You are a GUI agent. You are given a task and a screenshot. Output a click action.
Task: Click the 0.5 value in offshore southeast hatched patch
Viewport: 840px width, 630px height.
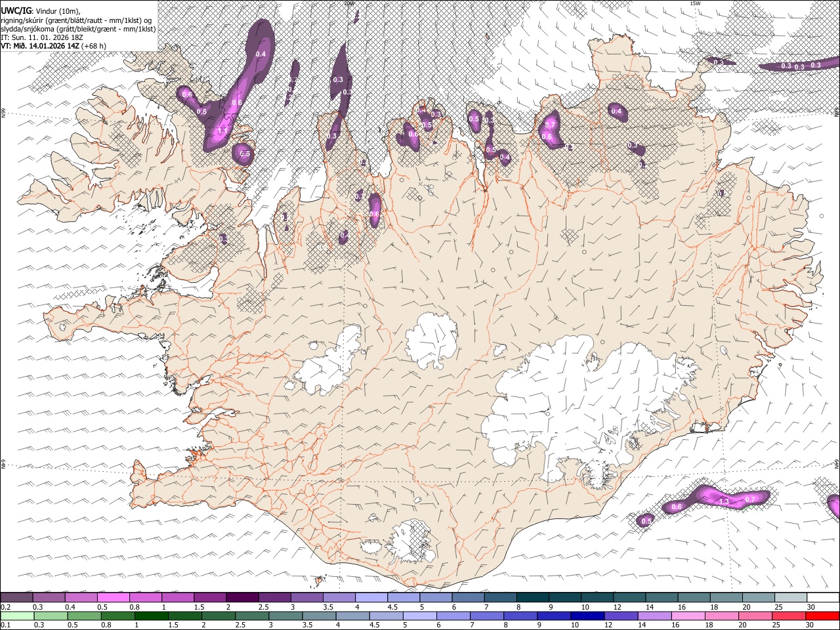click(x=646, y=521)
